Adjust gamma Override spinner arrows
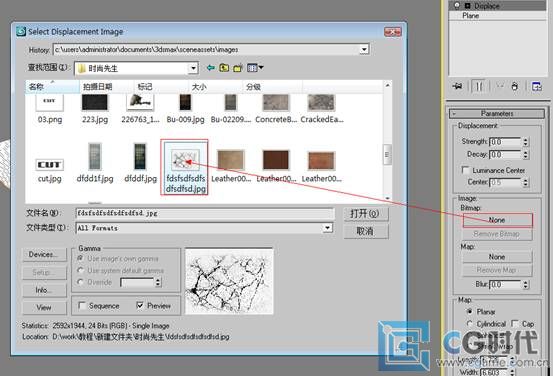 [158, 282]
